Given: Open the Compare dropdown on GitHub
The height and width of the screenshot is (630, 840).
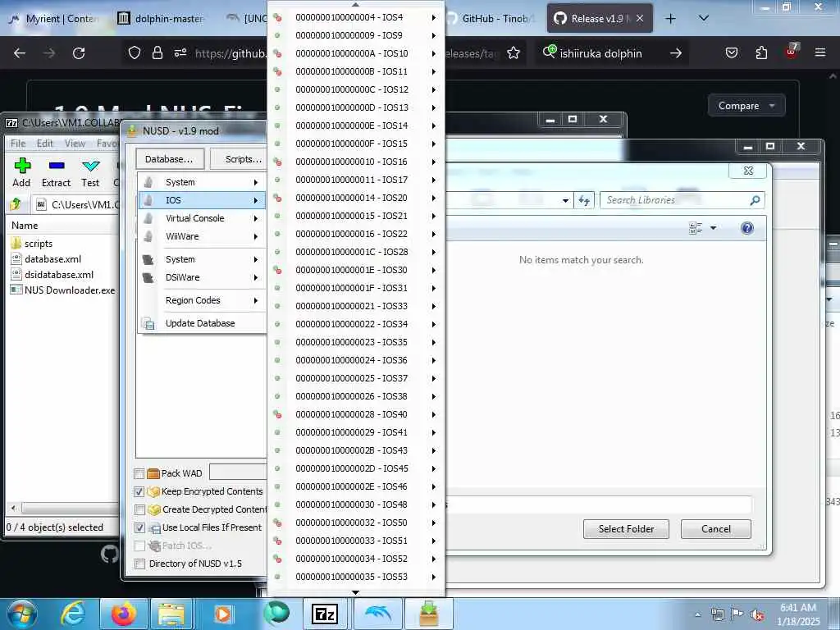Looking at the screenshot, I should [x=746, y=106].
